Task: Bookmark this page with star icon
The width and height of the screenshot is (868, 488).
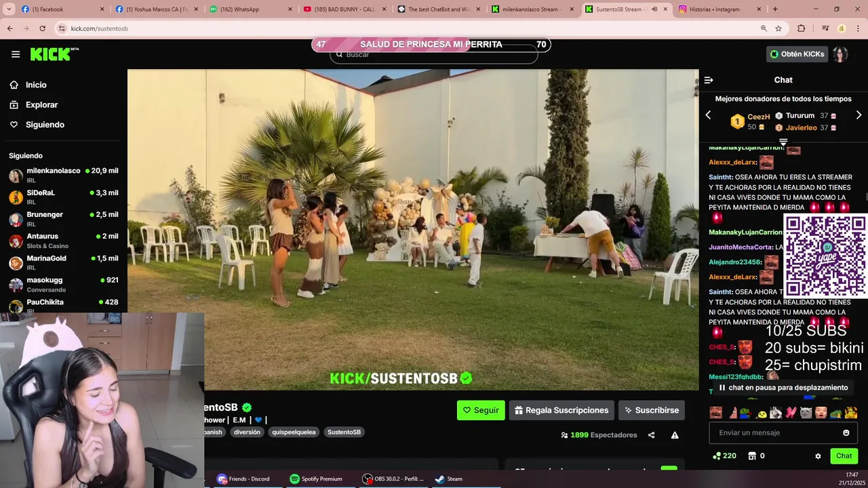Action: click(778, 28)
